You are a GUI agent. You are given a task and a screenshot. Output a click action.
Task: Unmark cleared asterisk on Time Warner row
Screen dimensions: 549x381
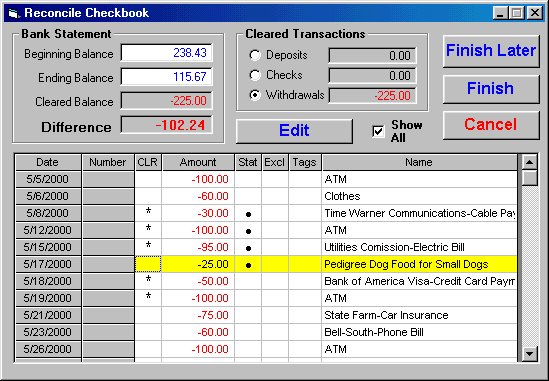point(148,213)
